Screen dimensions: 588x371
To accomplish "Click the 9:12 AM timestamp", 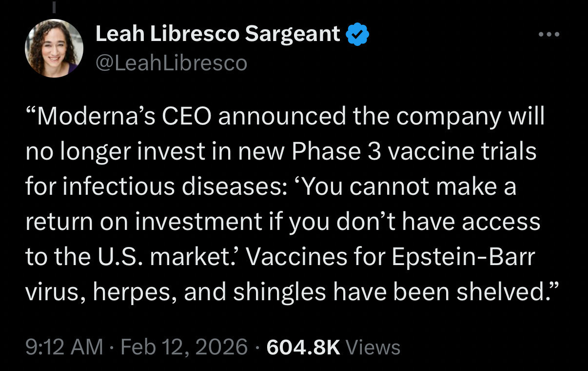I will coord(64,347).
